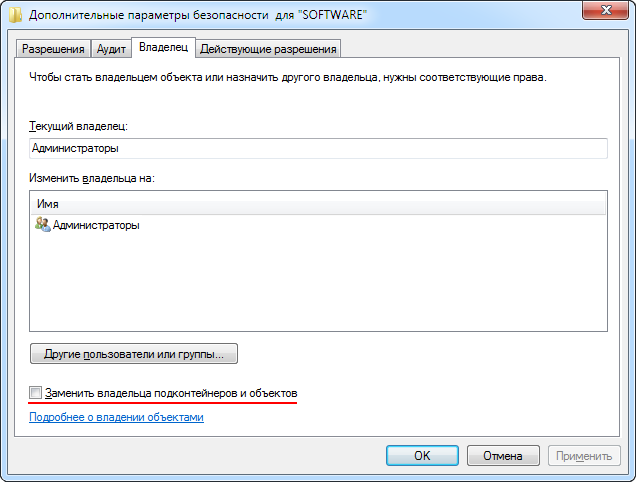
Task: Click the dialog title text with "SOFTWARE"
Action: point(198,15)
